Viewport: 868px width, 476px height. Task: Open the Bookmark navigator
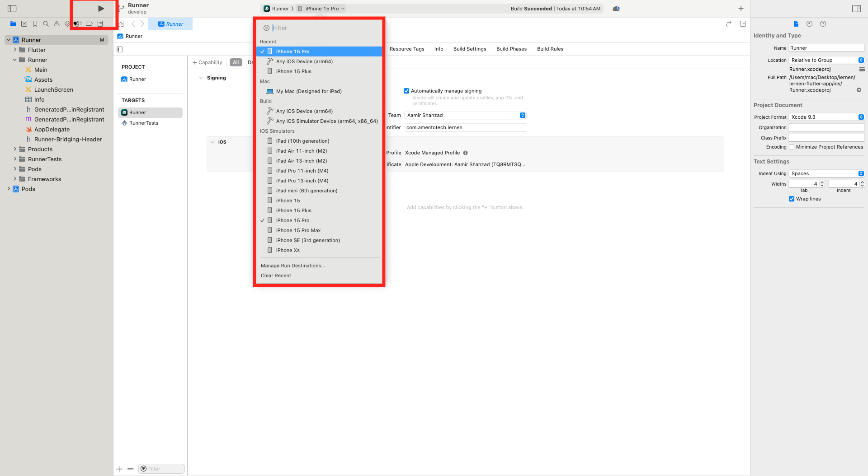pyautogui.click(x=35, y=23)
